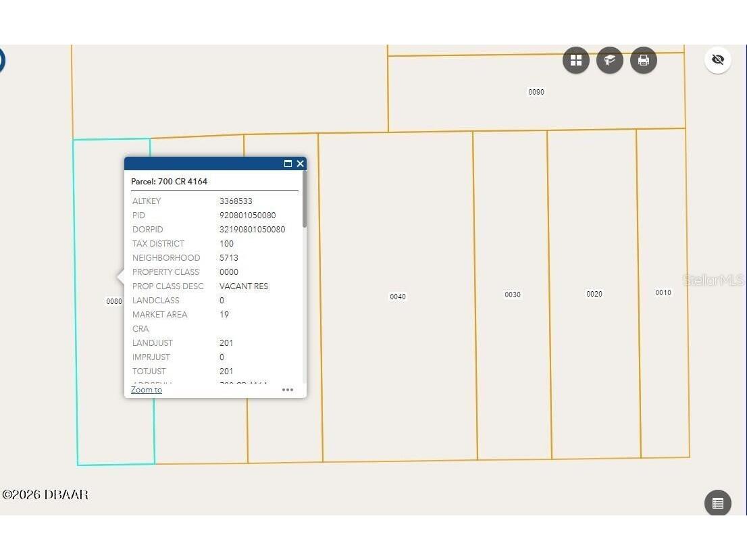Click the print map icon
Image resolution: width=747 pixels, height=560 pixels.
[644, 60]
